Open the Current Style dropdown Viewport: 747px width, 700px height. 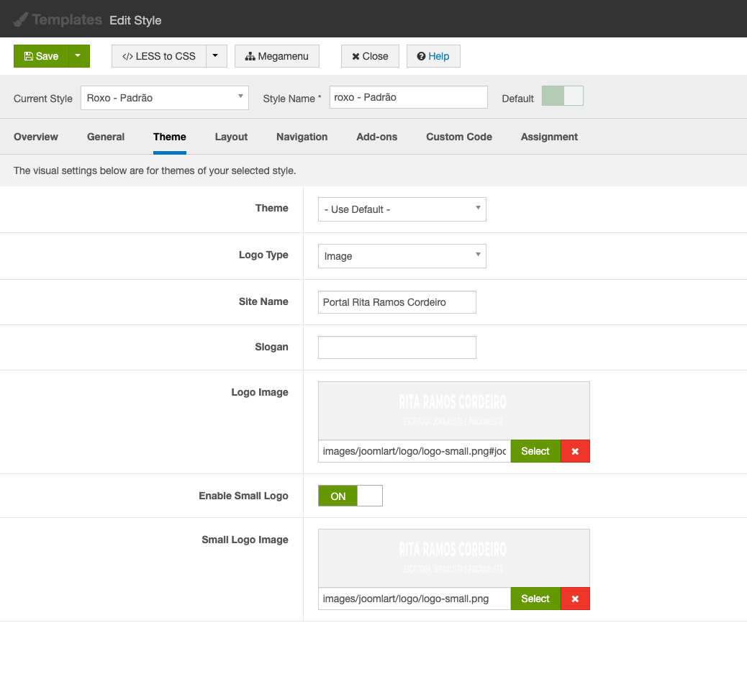point(165,98)
